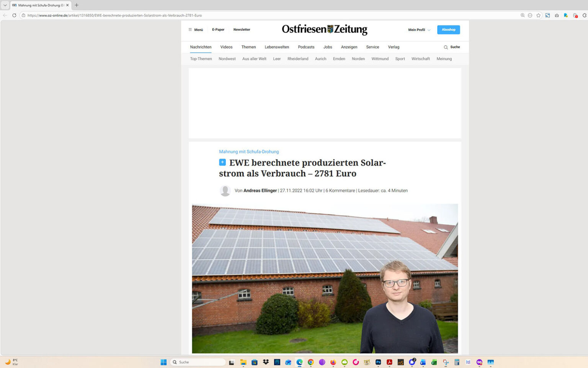The width and height of the screenshot is (588, 368).
Task: Reload the page with the refresh icon
Action: point(14,15)
